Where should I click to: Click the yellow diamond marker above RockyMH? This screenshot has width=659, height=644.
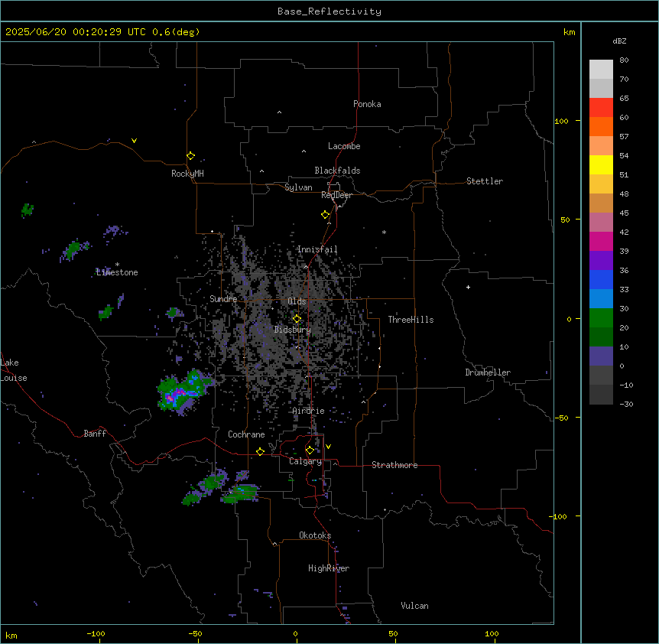[x=190, y=156]
